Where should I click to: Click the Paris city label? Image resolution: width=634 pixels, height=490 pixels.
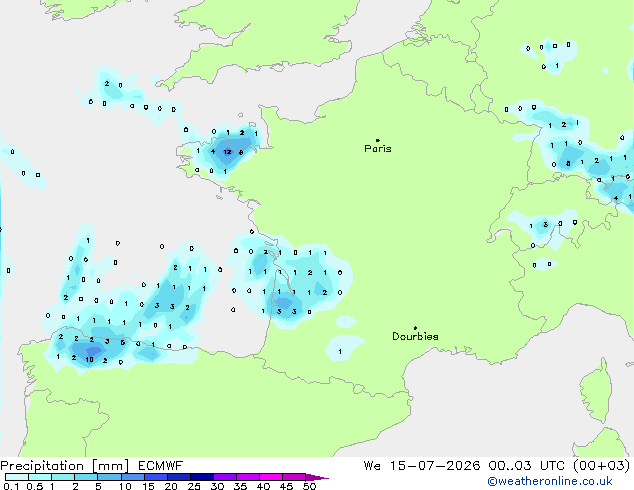(x=378, y=149)
